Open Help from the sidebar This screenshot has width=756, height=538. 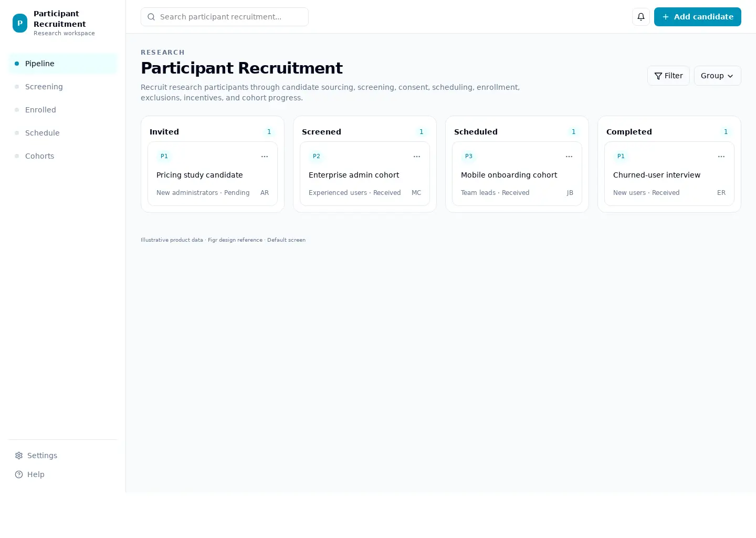point(63,474)
